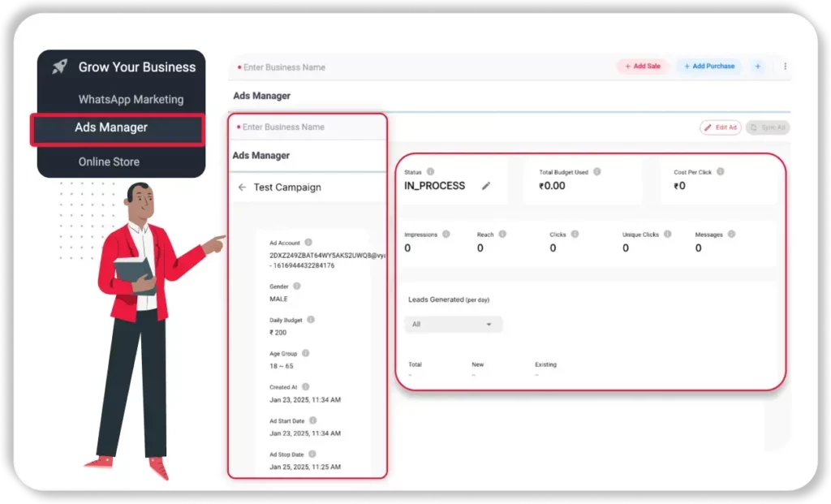Click the info icon next to Messages
This screenshot has width=831, height=504.
pyautogui.click(x=731, y=235)
